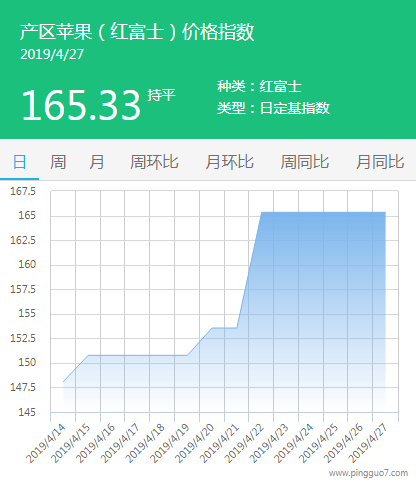
Task: Click the x-axis label 2019/4/25
Action: tap(319, 443)
